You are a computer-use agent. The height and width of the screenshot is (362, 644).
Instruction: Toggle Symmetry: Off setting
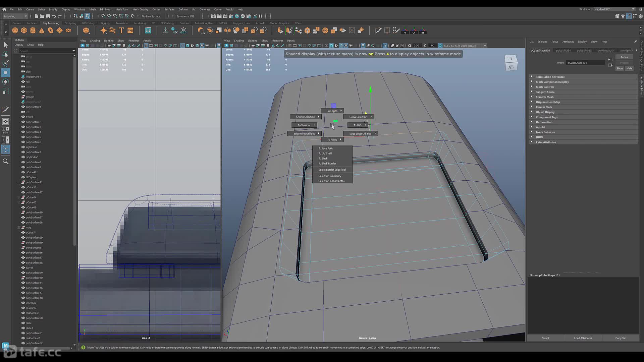click(185, 16)
